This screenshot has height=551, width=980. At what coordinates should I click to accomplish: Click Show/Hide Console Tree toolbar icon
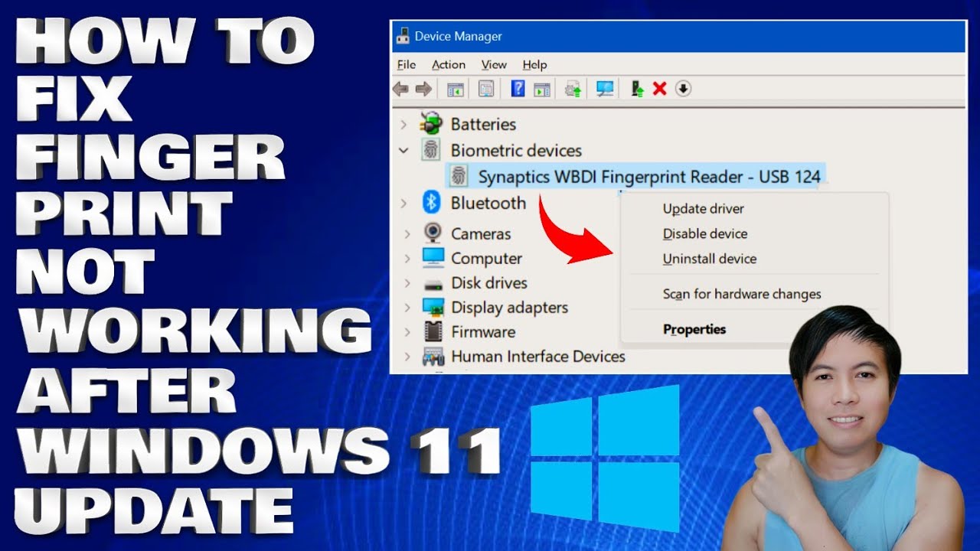click(456, 90)
